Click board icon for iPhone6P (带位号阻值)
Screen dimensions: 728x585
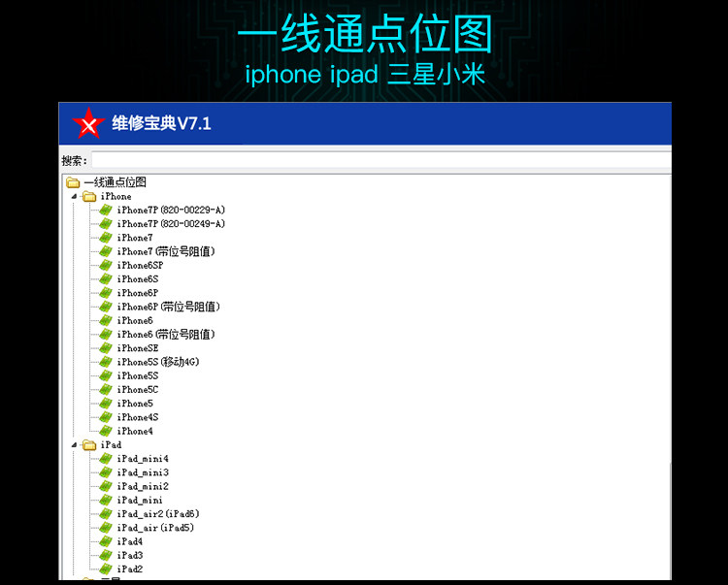click(x=106, y=307)
